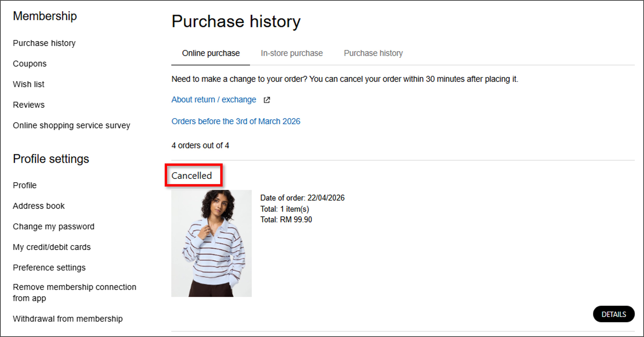Open the Wish list page

(29, 84)
